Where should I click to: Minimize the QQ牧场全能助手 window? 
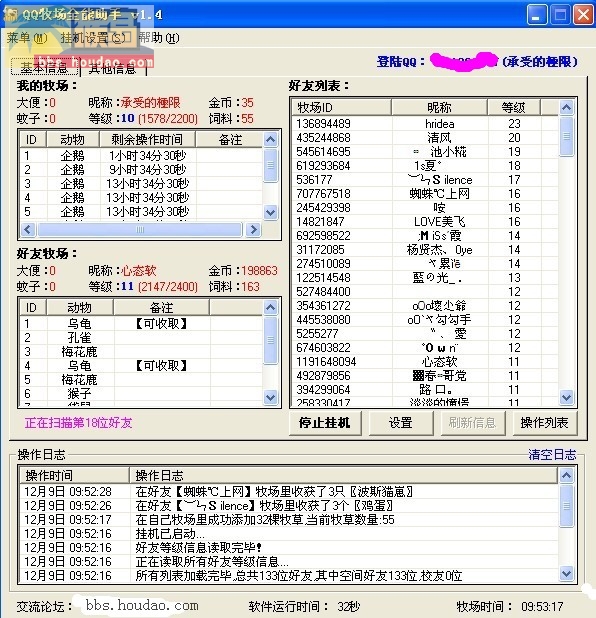click(x=536, y=15)
